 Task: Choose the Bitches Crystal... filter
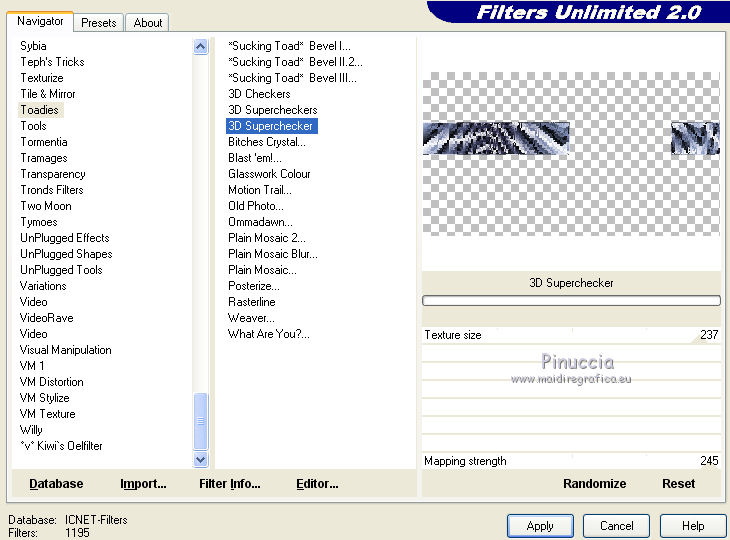[267, 142]
